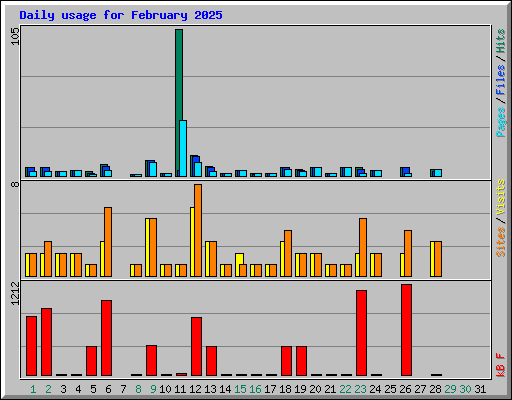The height and width of the screenshot is (400, 512).
Task: Click day label 15 on the x-axis
Action: click(240, 389)
